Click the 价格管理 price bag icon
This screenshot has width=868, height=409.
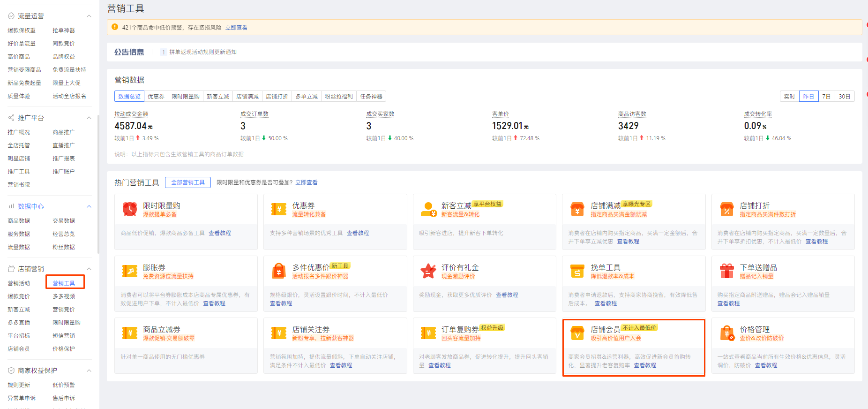point(726,333)
